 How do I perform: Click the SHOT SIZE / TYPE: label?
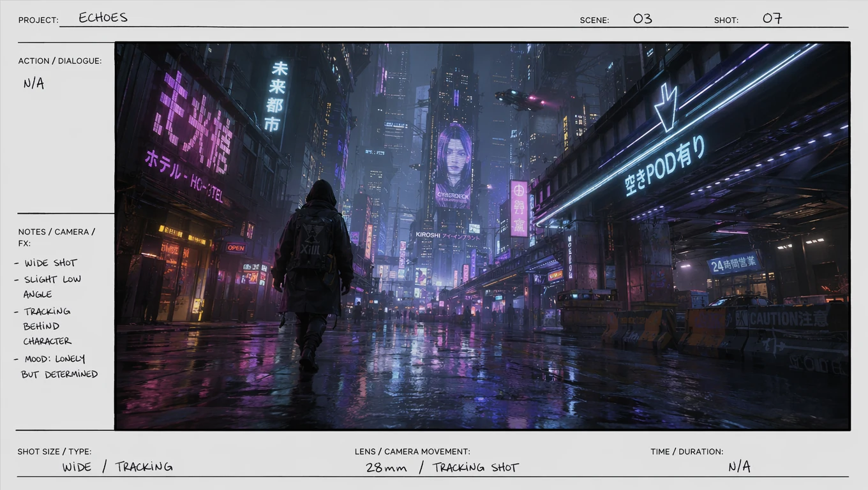[54, 452]
